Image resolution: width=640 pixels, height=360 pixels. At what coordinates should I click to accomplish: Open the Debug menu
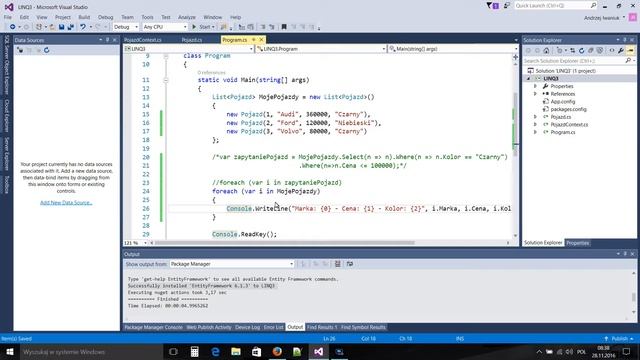[x=105, y=17]
